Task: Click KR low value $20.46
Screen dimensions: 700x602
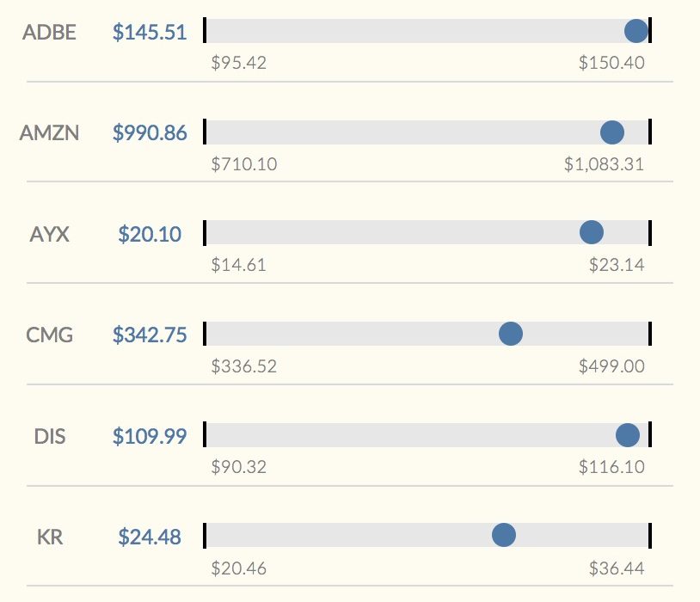Action: 239,568
